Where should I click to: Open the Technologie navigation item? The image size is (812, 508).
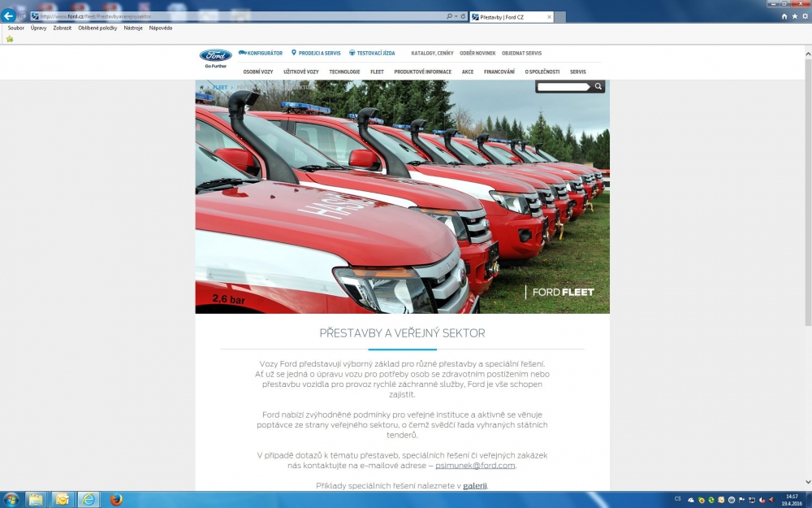[344, 72]
